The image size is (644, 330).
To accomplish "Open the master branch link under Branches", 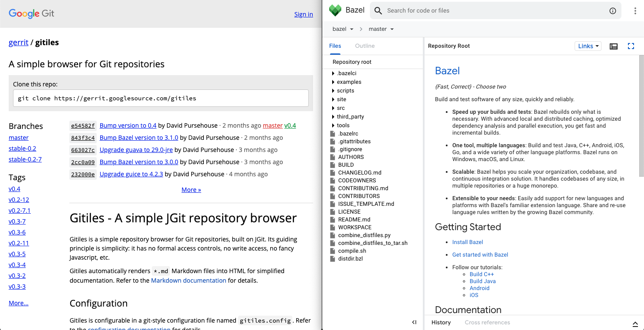I will [19, 138].
